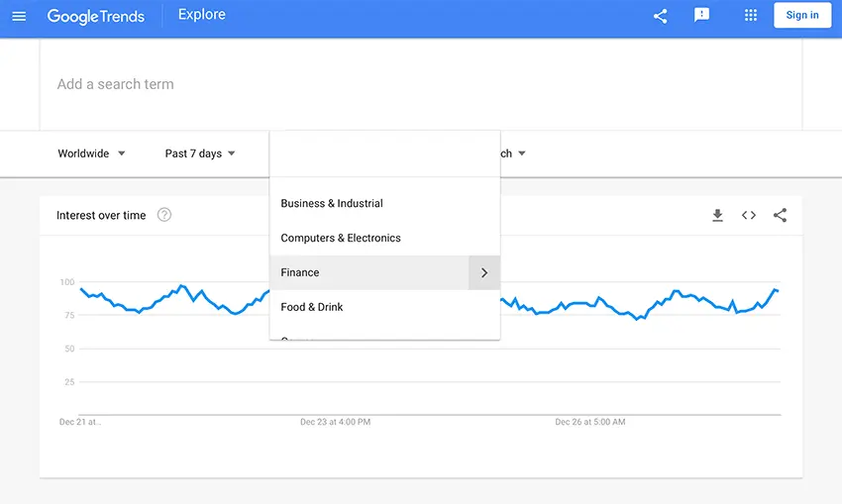Viewport: 842px width, 504px height.
Task: Open the Worldwide region dropdown
Action: [91, 153]
